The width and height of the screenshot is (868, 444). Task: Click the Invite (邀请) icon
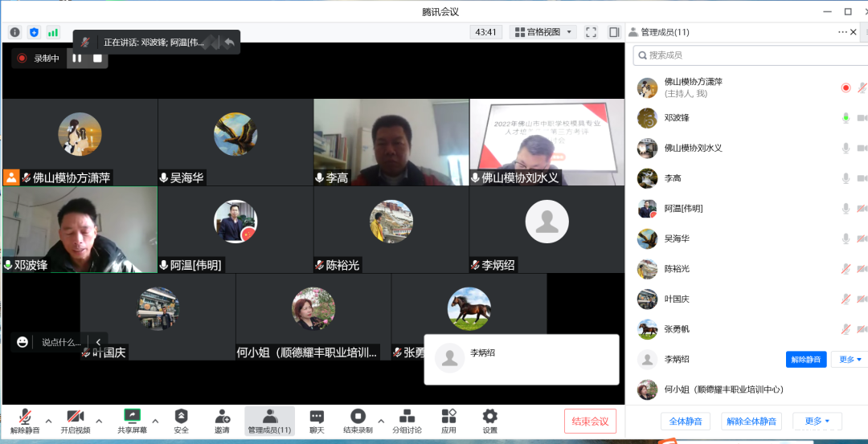pyautogui.click(x=222, y=416)
